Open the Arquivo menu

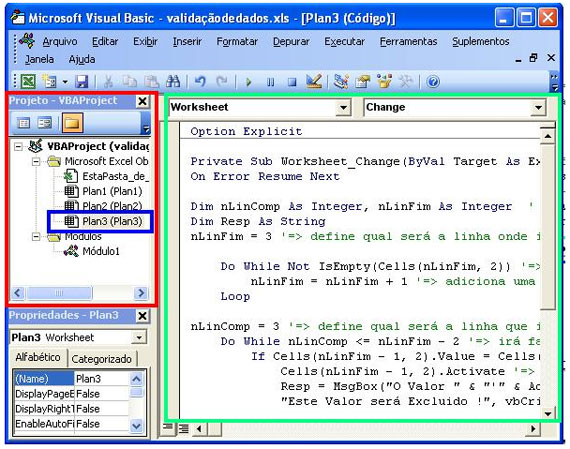tap(60, 41)
